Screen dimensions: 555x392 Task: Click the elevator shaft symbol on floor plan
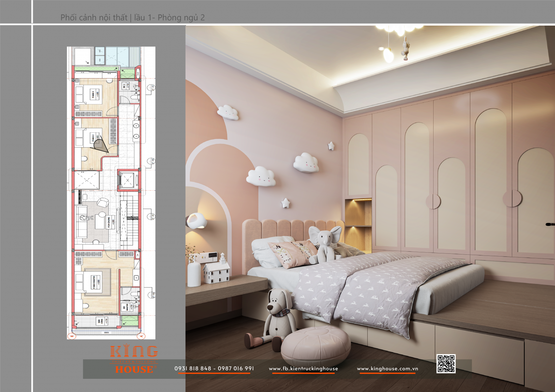[128, 180]
